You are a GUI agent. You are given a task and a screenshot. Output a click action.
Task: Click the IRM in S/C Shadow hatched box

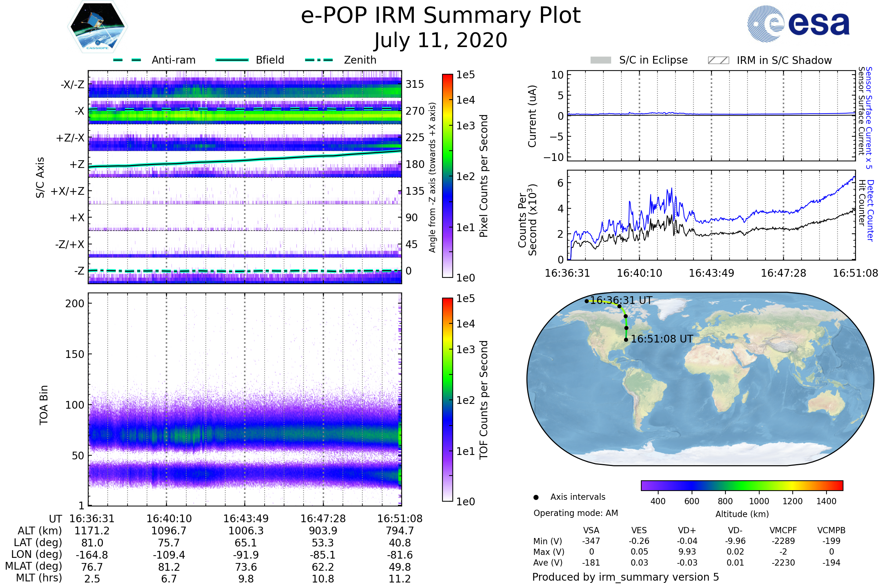click(718, 60)
